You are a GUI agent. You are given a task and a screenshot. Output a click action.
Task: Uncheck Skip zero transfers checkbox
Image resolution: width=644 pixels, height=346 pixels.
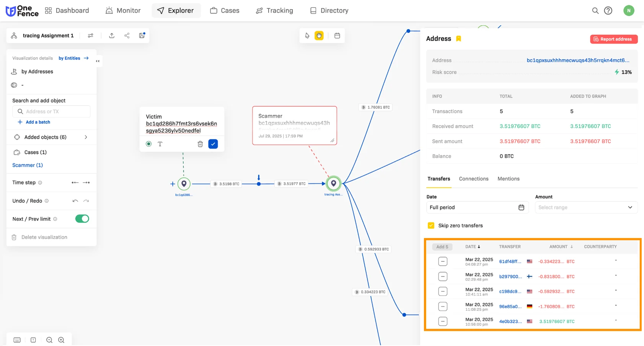(x=431, y=225)
